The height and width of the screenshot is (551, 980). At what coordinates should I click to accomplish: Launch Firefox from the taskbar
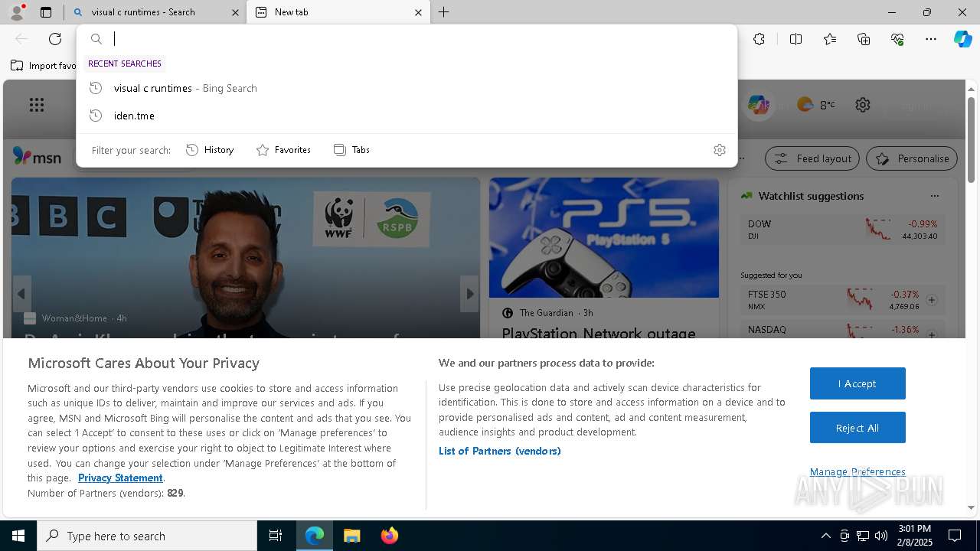[390, 536]
